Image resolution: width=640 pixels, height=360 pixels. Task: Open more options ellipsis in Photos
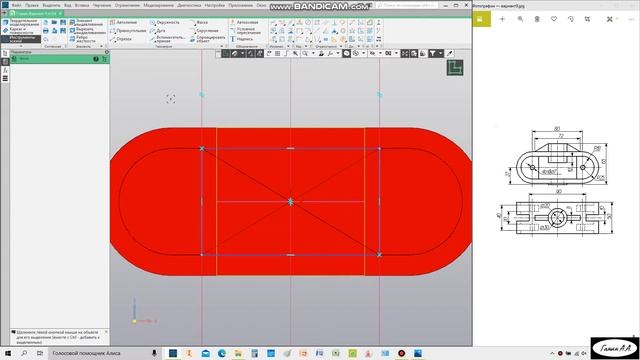[x=631, y=19]
